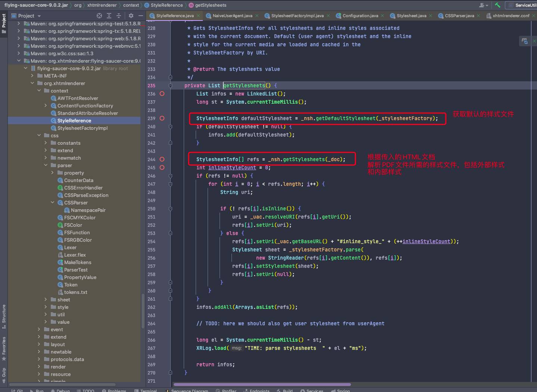Open the ServiceUtils run configuration selector
The width and height of the screenshot is (537, 392).
pyautogui.click(x=523, y=5)
